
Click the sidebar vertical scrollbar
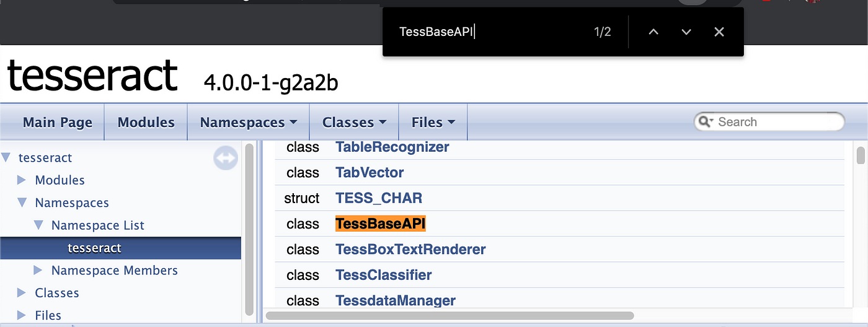(x=249, y=230)
